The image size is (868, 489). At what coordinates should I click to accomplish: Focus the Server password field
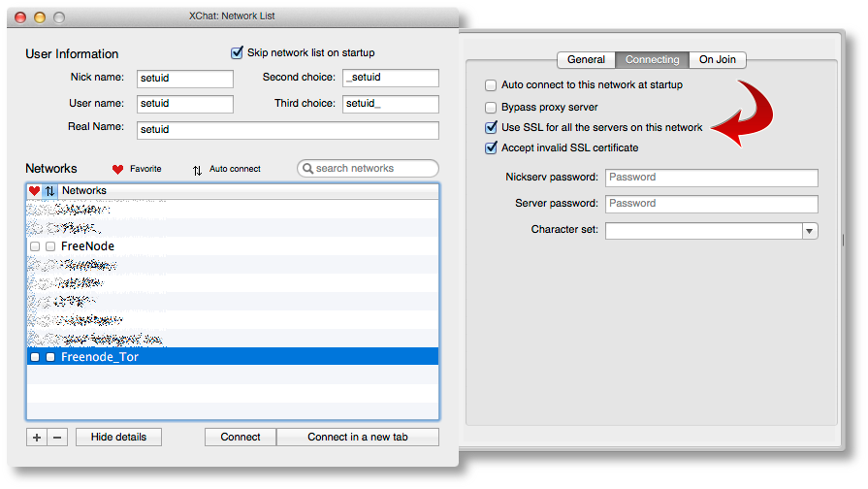(x=711, y=204)
